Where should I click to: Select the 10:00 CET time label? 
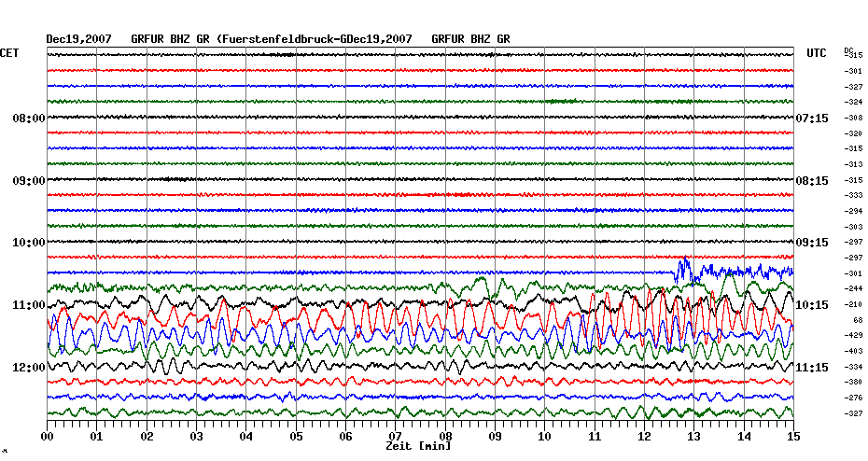(x=29, y=243)
